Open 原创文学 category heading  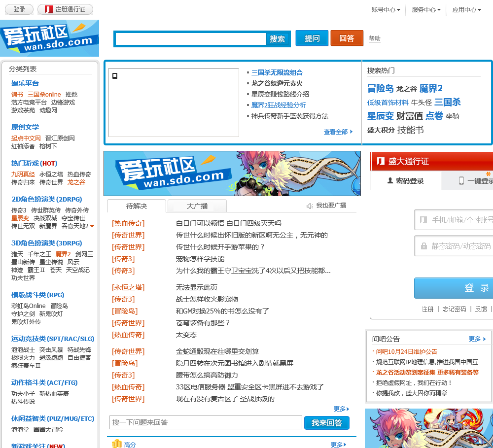[25, 127]
